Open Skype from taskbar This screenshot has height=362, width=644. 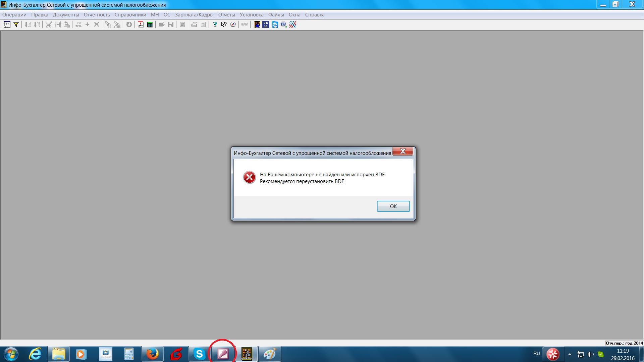pyautogui.click(x=200, y=354)
